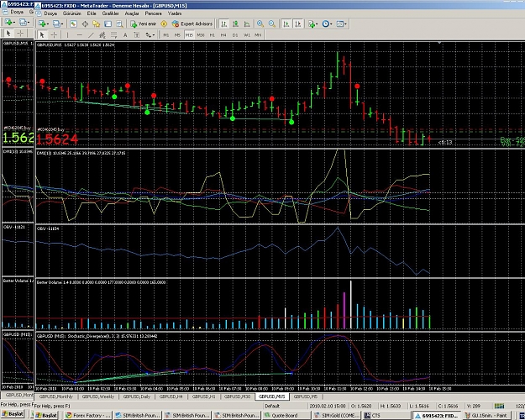This screenshot has height=420, width=525.
Task: Select the text 'A' annotation tool
Action: tap(125, 34)
